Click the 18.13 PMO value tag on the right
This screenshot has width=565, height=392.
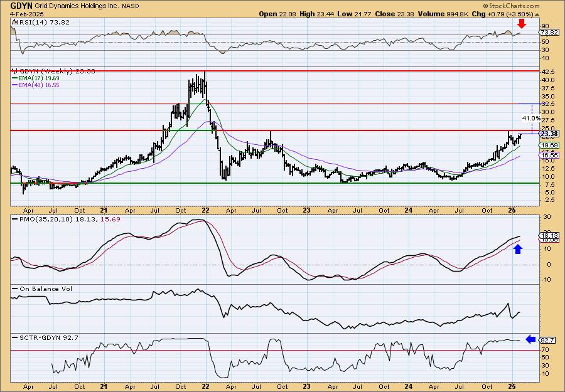tap(549, 235)
